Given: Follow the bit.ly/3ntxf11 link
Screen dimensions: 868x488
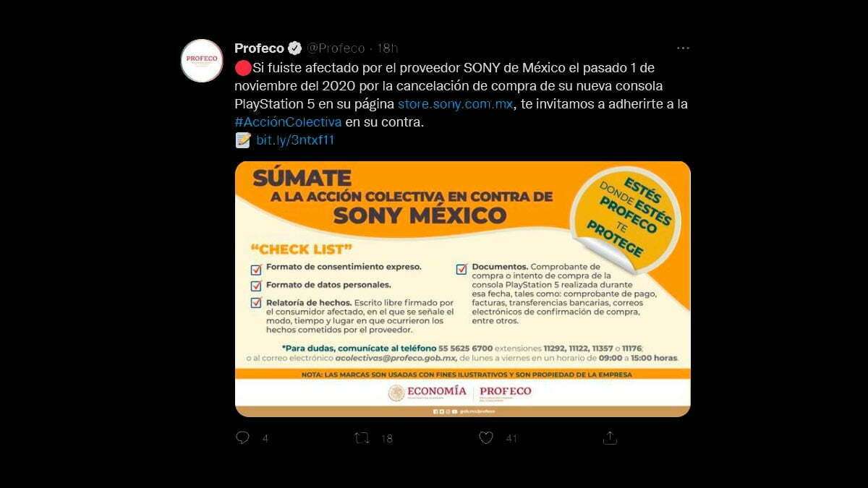Looking at the screenshot, I should pyautogui.click(x=295, y=140).
